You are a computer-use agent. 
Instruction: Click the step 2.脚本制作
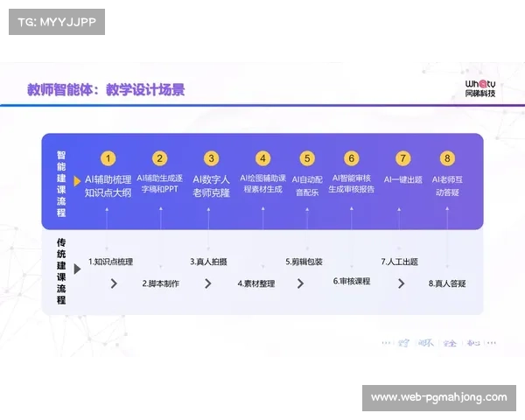161,283
